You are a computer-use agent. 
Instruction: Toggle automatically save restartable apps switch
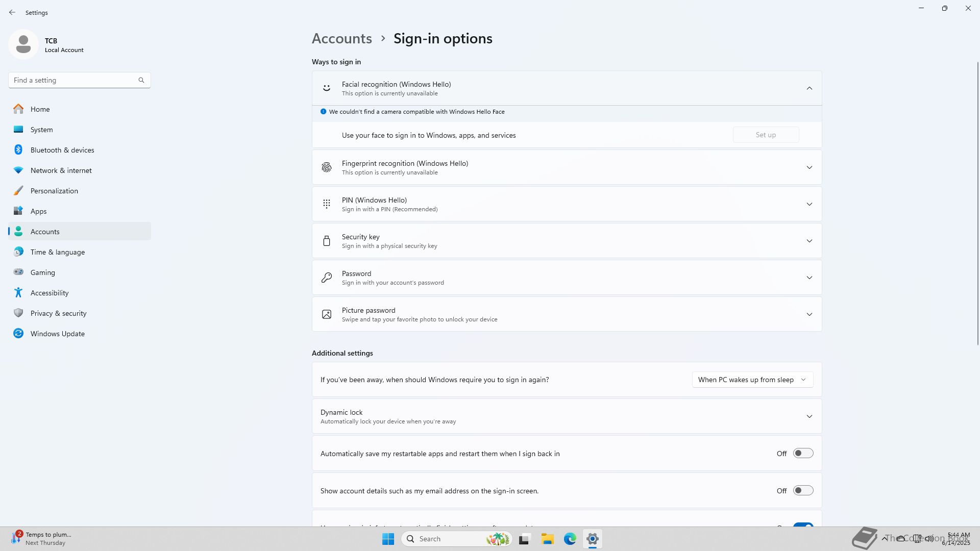pos(802,454)
